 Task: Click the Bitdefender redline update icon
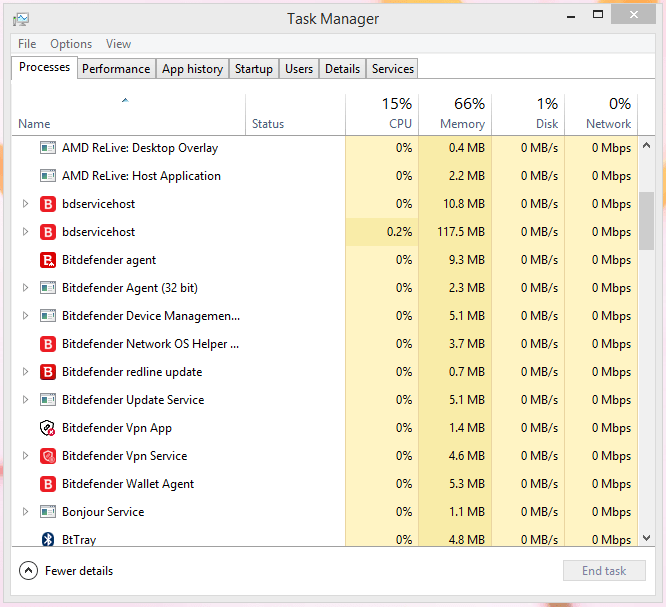(48, 372)
